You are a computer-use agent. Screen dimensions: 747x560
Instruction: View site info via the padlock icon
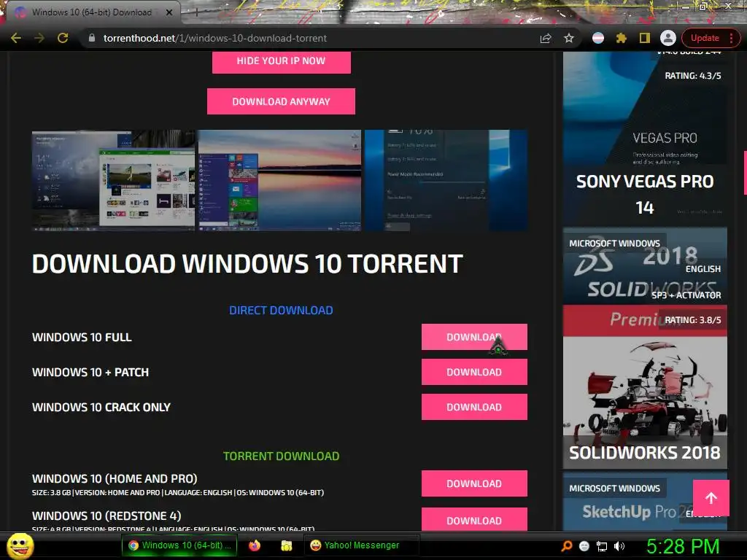pyautogui.click(x=92, y=38)
